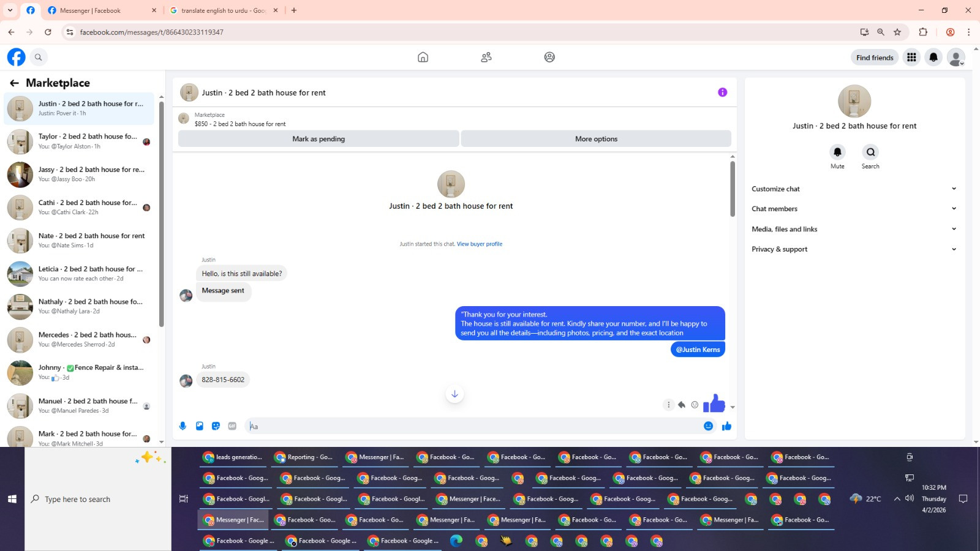Choose a GIF in the composer
This screenshot has width=980, height=551.
point(232,426)
